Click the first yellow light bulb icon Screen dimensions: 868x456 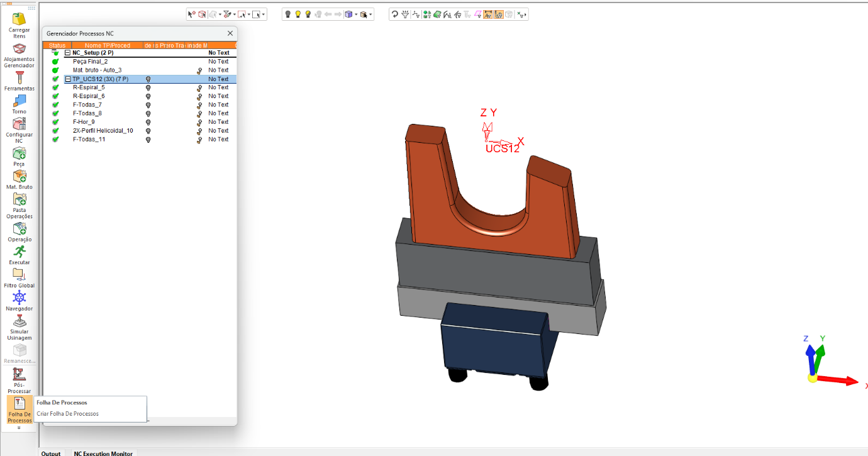[x=298, y=14]
